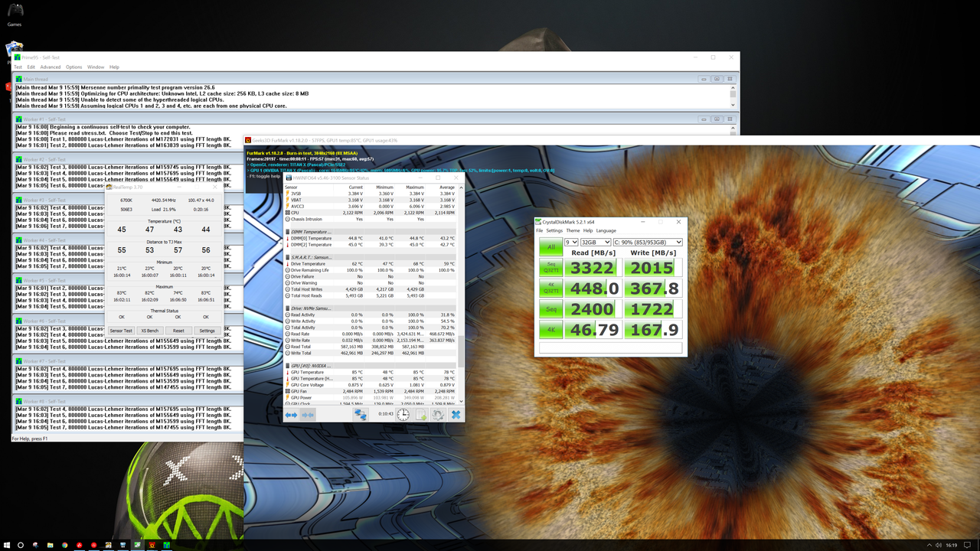Open File Explorer from the taskbar

(x=50, y=545)
